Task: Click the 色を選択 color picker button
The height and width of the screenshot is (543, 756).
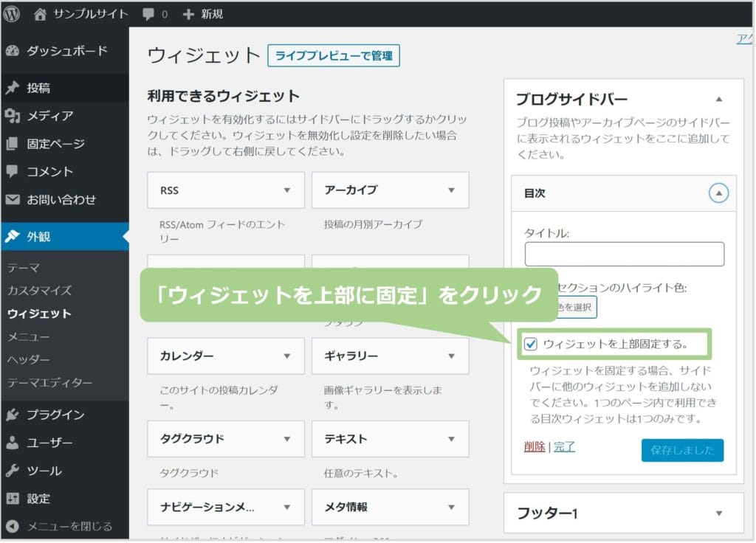Action: (574, 308)
